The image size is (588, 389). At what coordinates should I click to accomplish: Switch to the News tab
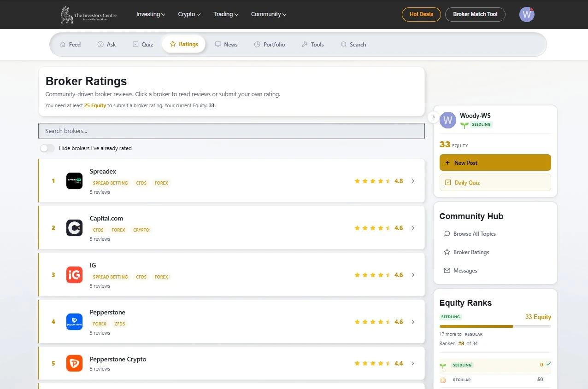(226, 45)
